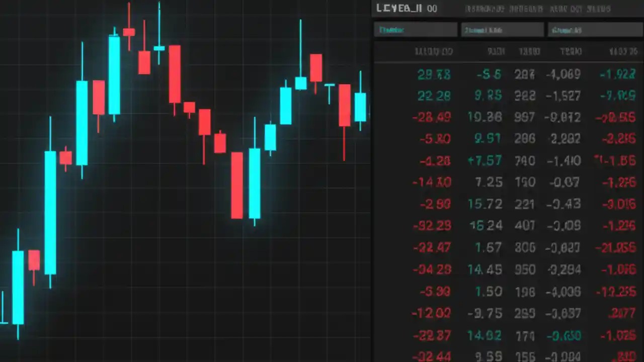The image size is (644, 362).
Task: Click the '00' indicator beside LEVEL_II
Action: (432, 8)
